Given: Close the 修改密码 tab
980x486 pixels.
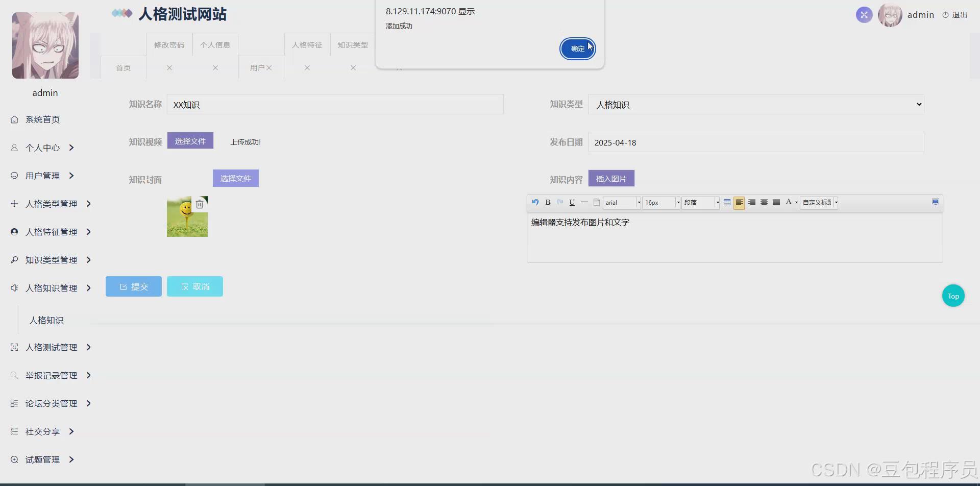Looking at the screenshot, I should (169, 67).
